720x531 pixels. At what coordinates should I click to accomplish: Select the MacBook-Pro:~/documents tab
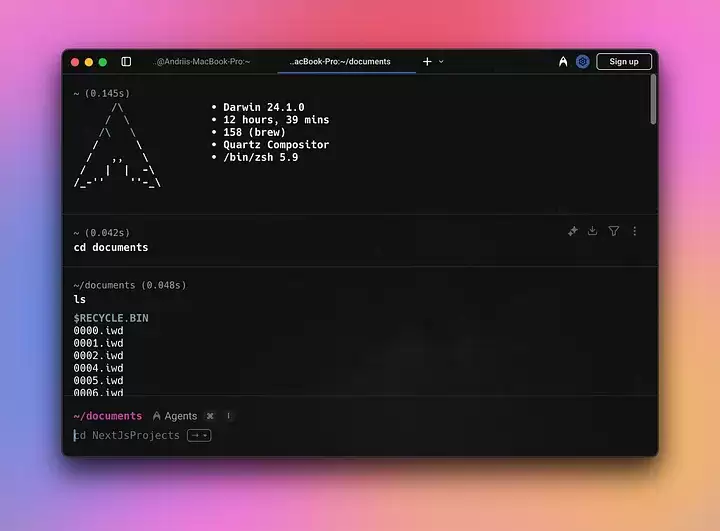(340, 62)
